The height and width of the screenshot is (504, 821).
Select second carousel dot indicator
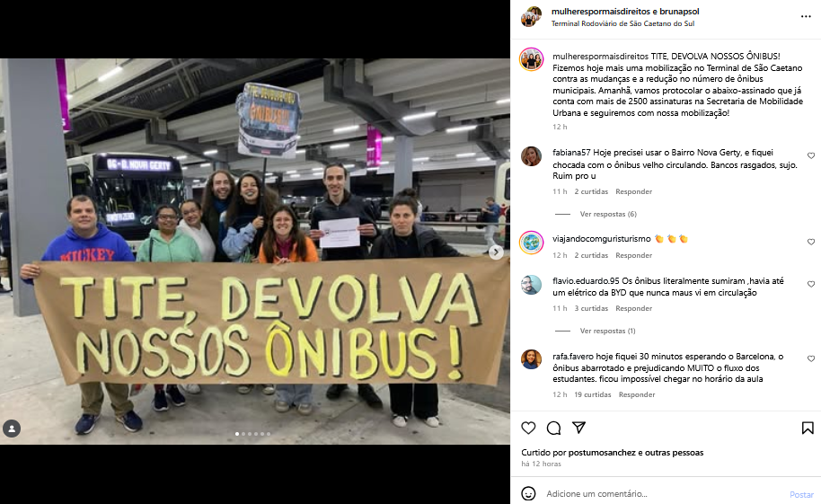point(243,434)
